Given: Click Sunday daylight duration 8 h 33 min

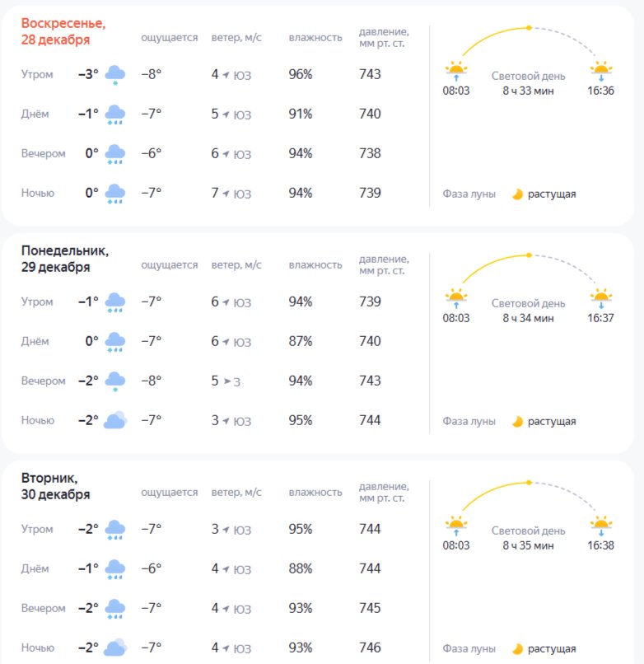Looking at the screenshot, I should coord(529,90).
